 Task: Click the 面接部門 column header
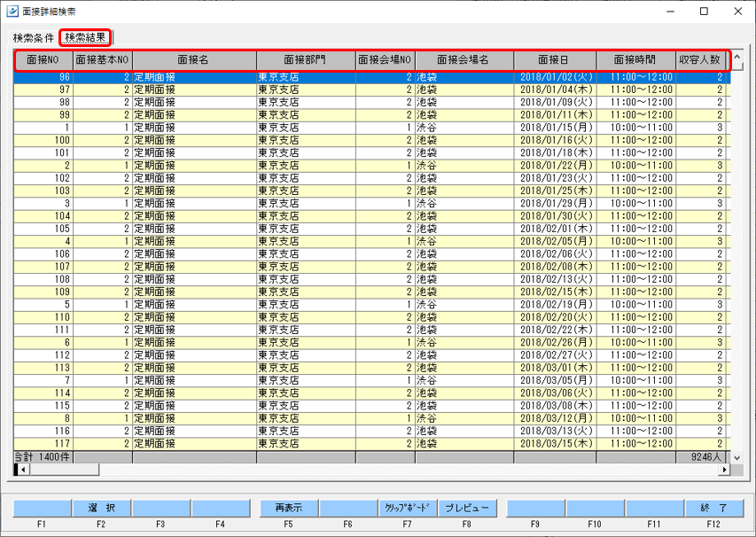[306, 59]
